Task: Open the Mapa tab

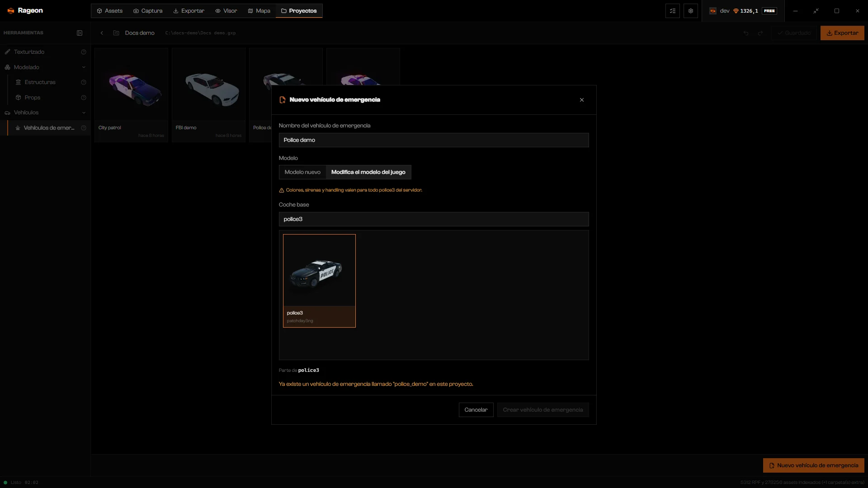Action: click(x=259, y=11)
